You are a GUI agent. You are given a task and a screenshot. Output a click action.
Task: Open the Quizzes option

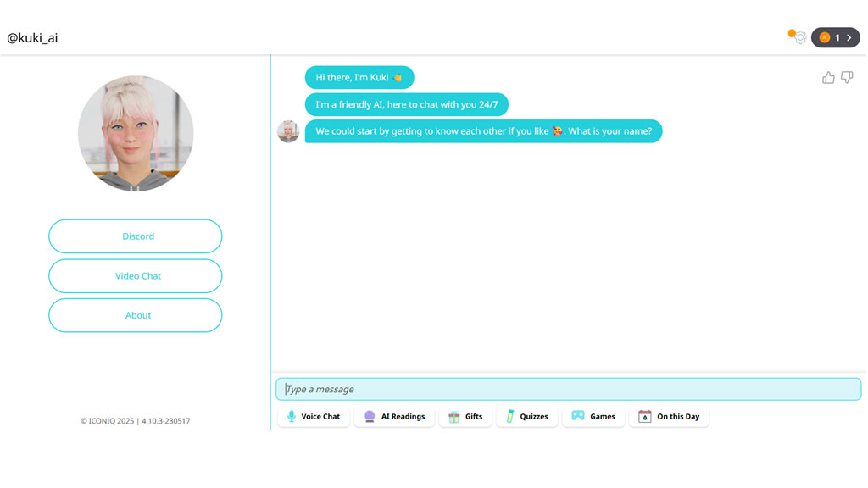click(527, 417)
